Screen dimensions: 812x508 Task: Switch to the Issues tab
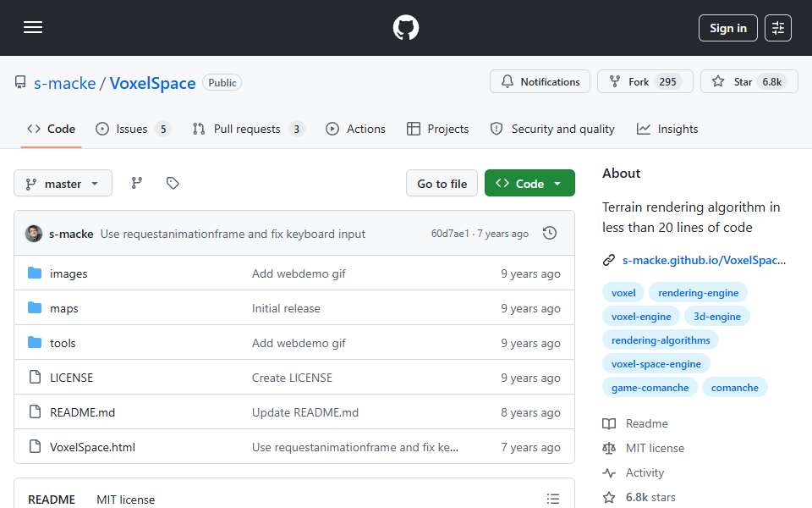tap(133, 129)
